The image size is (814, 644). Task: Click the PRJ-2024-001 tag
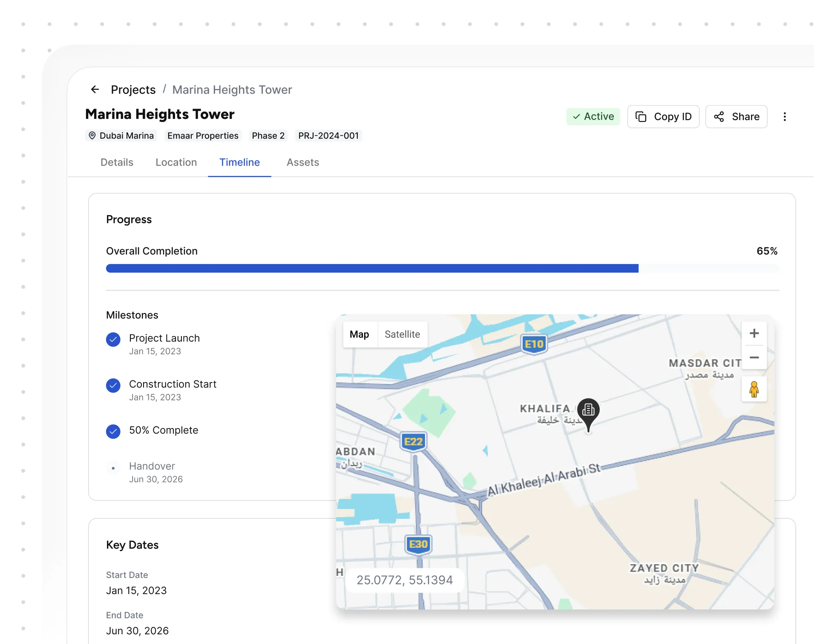[328, 135]
